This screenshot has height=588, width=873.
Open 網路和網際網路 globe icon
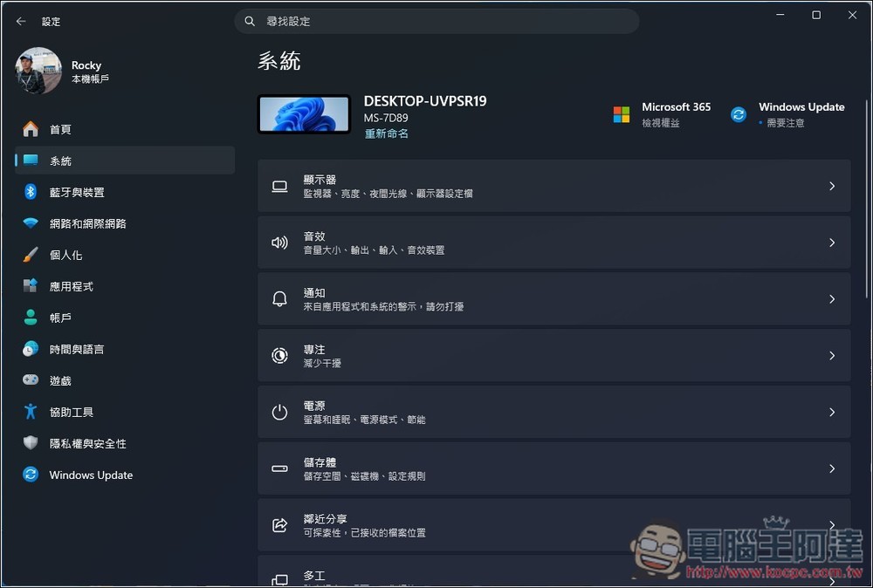point(29,223)
